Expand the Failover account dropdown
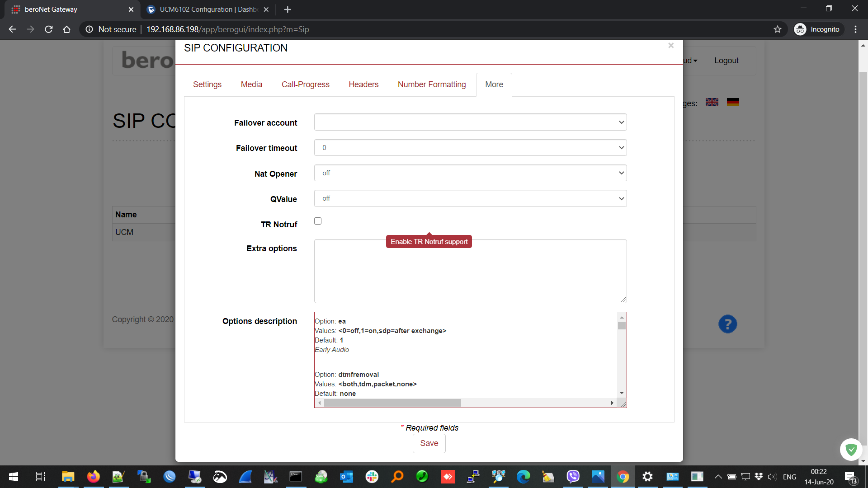 470,122
